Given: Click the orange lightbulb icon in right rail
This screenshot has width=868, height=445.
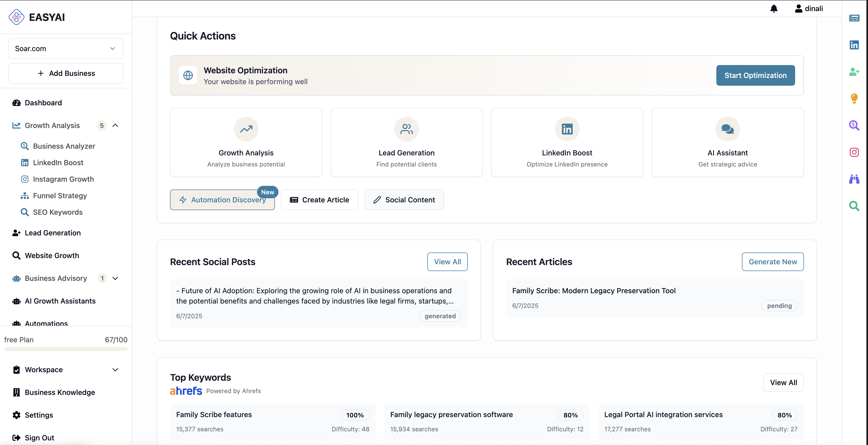Looking at the screenshot, I should 854,99.
